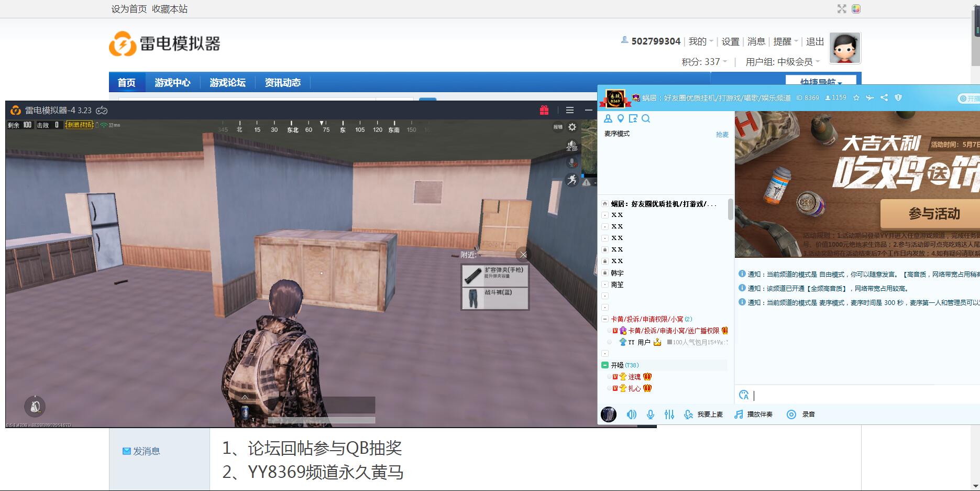Open the YY audio mixer sliders icon
Image resolution: width=980 pixels, height=491 pixels.
click(669, 414)
